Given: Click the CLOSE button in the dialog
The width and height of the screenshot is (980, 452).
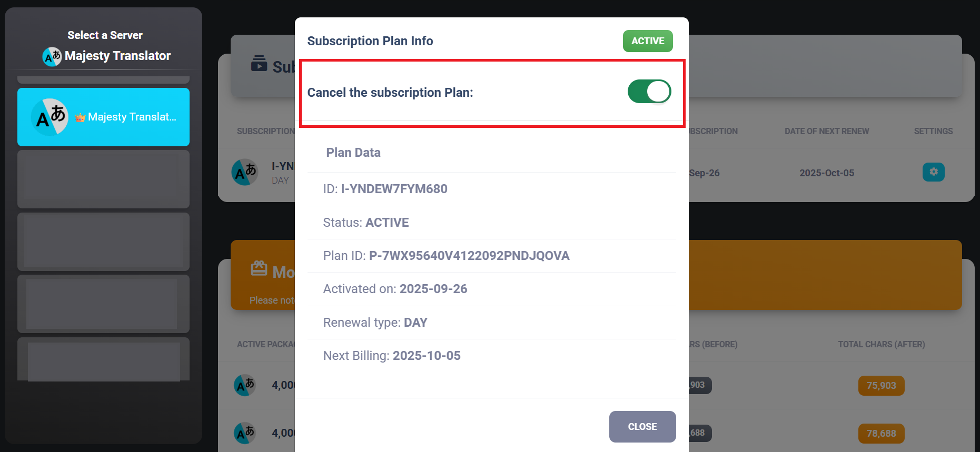Looking at the screenshot, I should click(642, 426).
